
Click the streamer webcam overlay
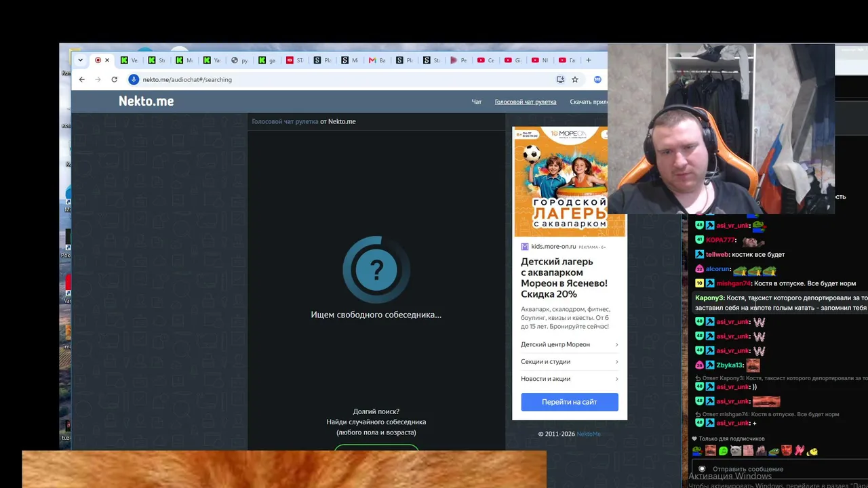(x=721, y=129)
